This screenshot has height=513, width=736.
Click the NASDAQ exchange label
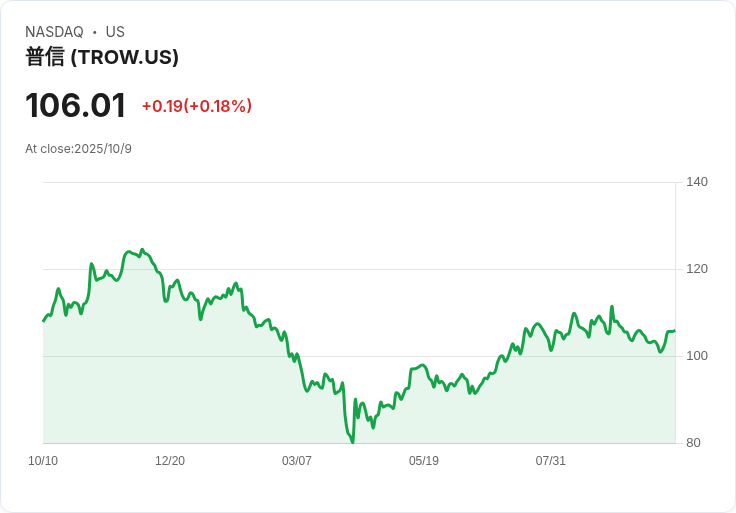(x=54, y=32)
